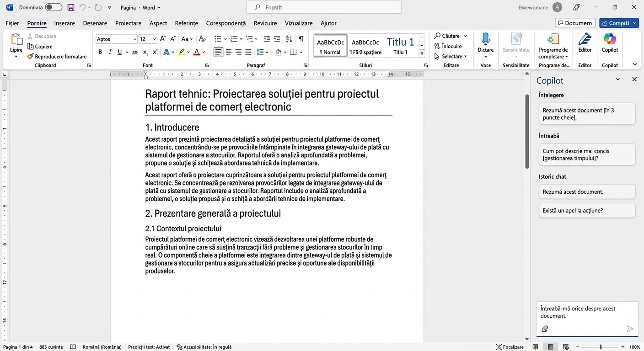Toggle Italic formatting
644x351 pixels.
(x=110, y=52)
